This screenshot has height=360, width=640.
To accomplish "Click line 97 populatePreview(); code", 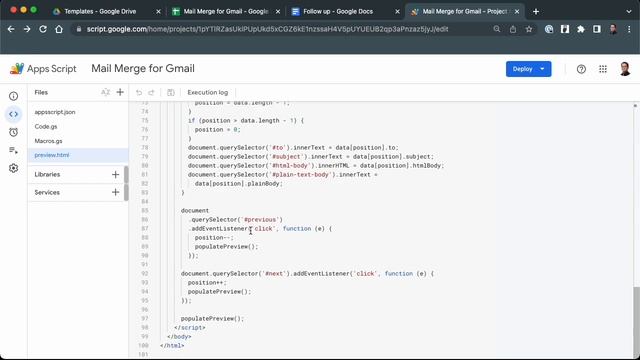I will 212,318.
